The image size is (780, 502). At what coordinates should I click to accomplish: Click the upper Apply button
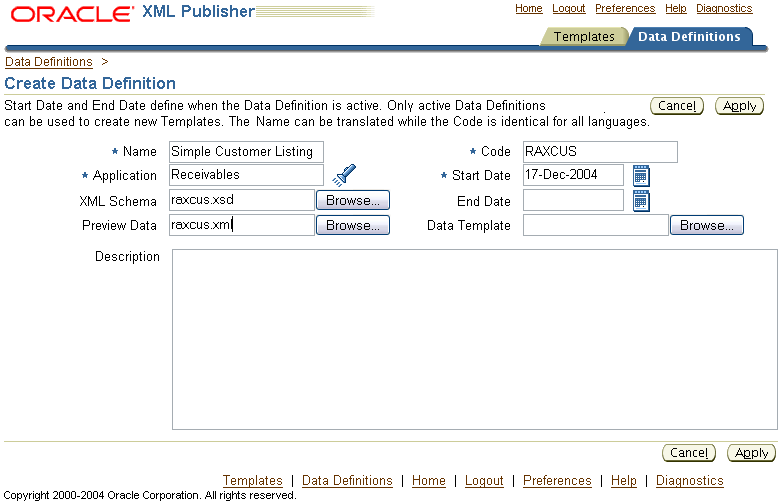(739, 105)
